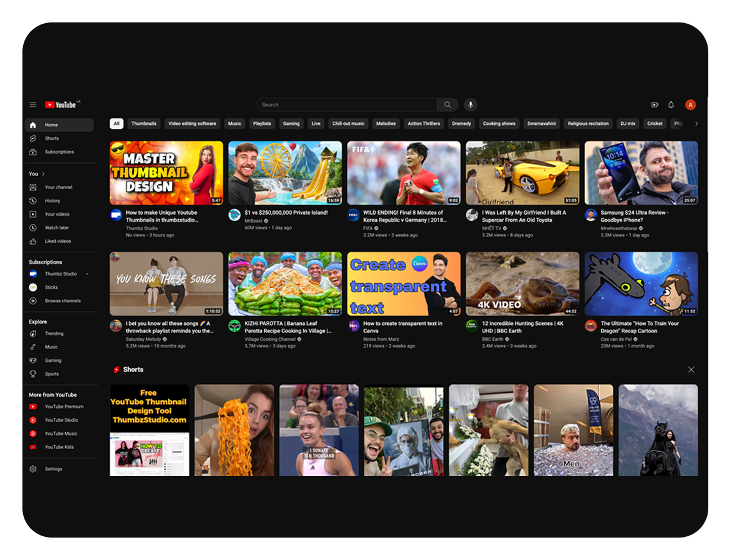
Task: Open the account avatar menu
Action: 690,104
